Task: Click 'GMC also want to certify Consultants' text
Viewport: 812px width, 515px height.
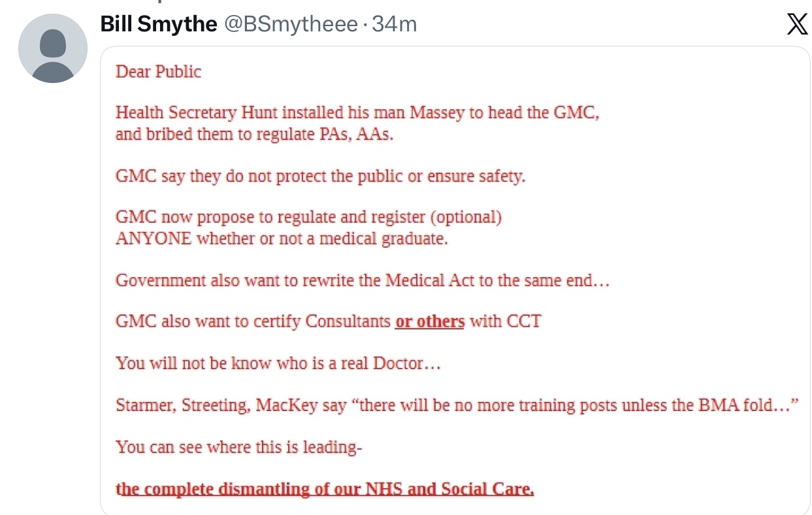Action: click(253, 322)
